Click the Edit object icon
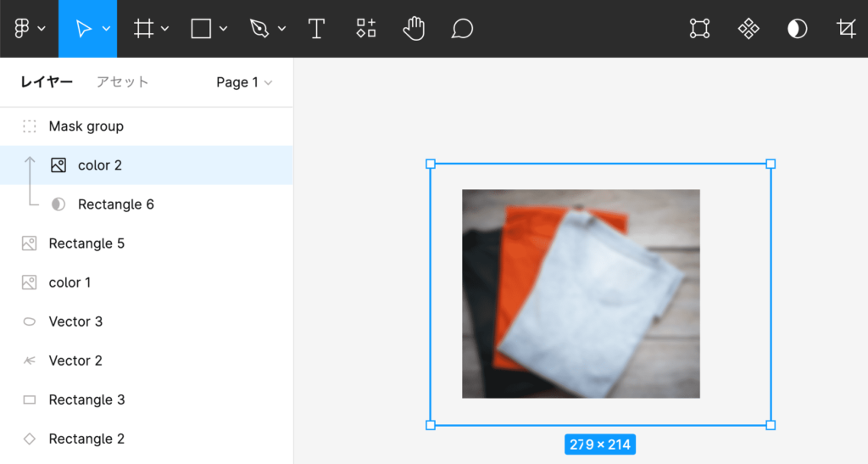The image size is (868, 464). pyautogui.click(x=699, y=29)
